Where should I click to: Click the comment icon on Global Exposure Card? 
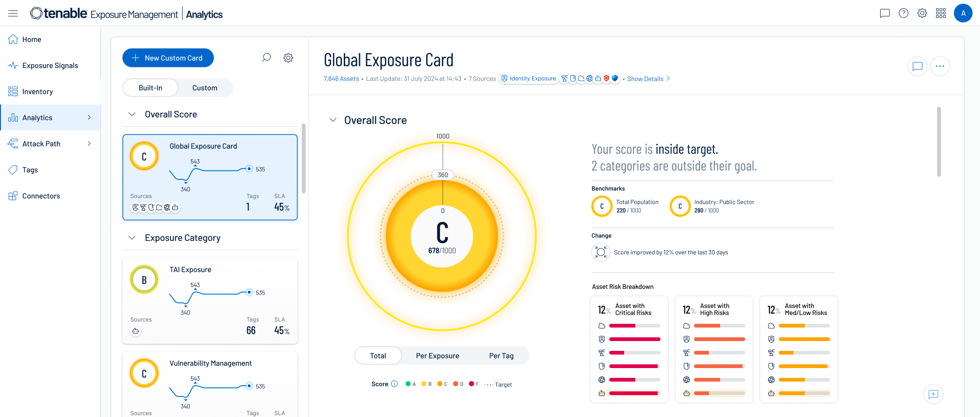pos(917,66)
